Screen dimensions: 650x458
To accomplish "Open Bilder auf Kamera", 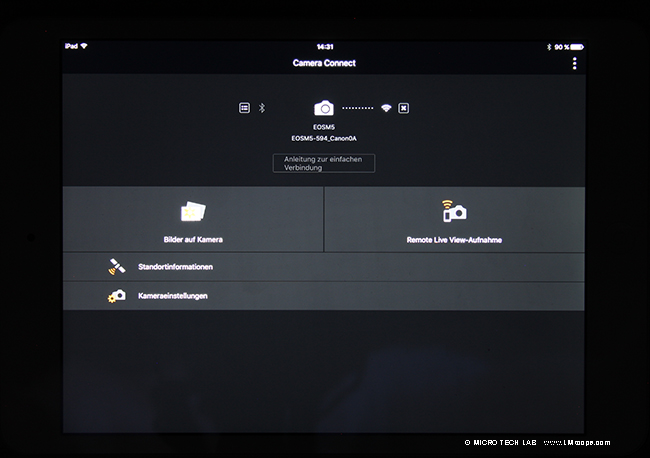I will pos(193,240).
